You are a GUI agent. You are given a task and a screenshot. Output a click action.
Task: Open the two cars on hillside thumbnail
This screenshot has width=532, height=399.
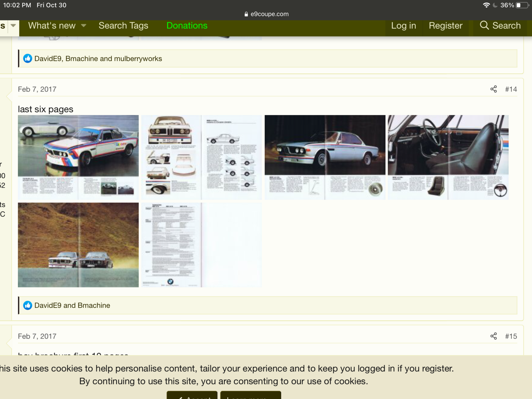(x=78, y=245)
